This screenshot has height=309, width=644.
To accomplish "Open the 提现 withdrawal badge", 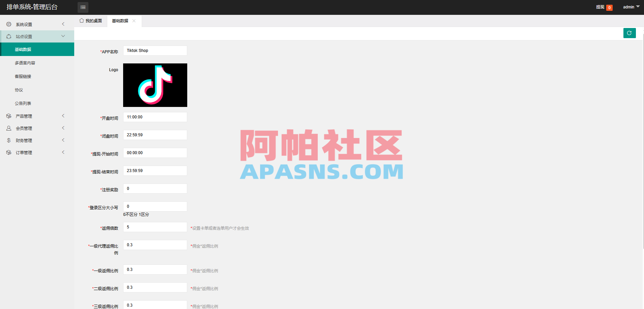I will (x=610, y=7).
